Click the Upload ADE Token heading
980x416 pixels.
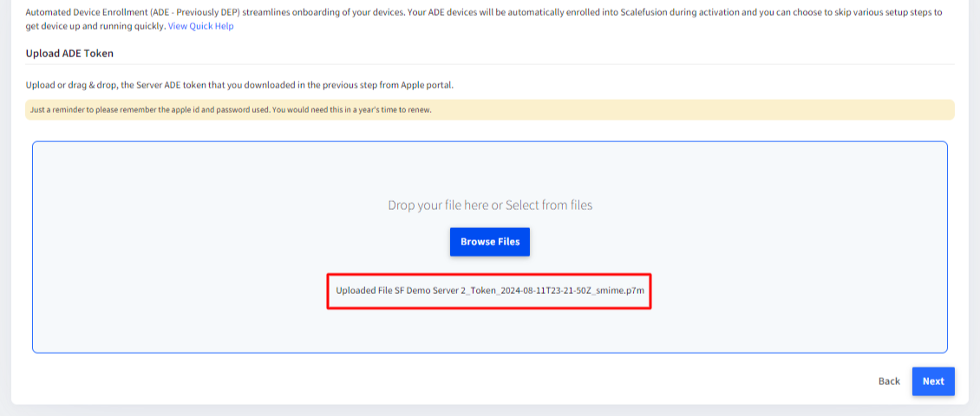click(x=69, y=53)
